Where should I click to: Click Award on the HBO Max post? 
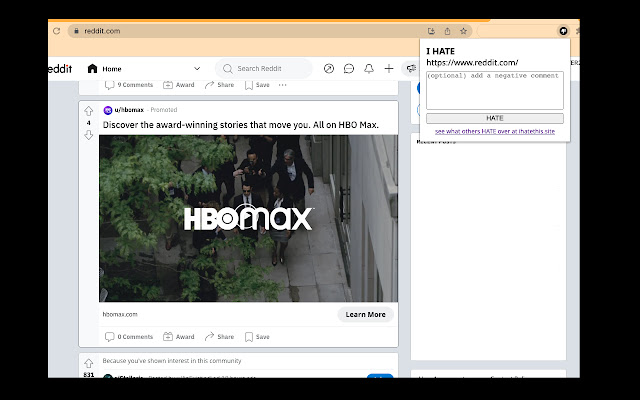point(179,337)
